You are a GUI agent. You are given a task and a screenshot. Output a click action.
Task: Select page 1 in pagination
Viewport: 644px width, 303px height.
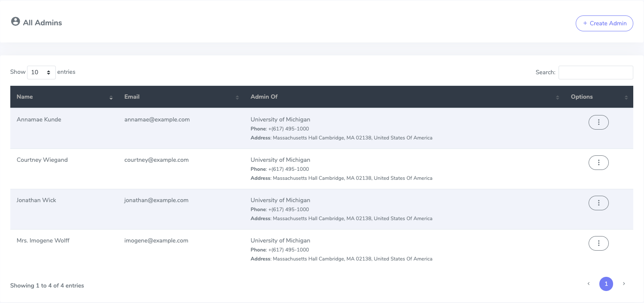pos(606,284)
